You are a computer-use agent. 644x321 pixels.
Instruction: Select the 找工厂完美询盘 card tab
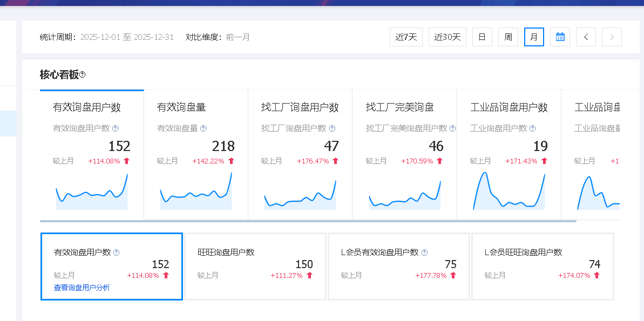pyautogui.click(x=404, y=155)
